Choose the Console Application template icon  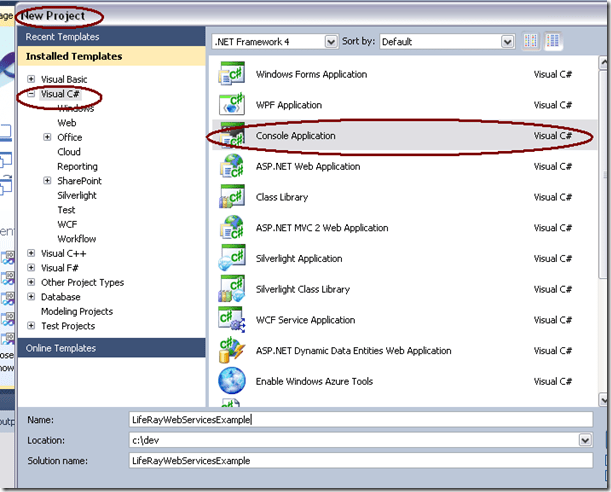click(x=232, y=136)
